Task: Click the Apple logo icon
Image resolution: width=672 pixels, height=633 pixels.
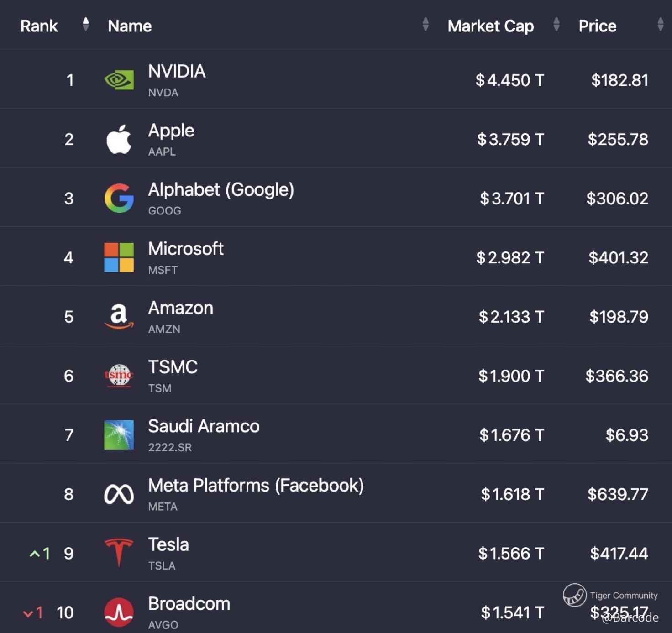Action: [119, 139]
